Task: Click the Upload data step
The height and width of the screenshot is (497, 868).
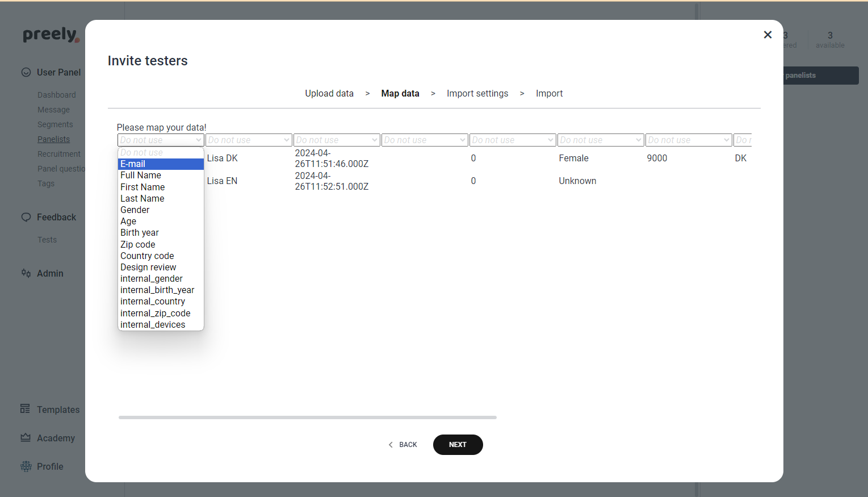Action: [x=329, y=94]
